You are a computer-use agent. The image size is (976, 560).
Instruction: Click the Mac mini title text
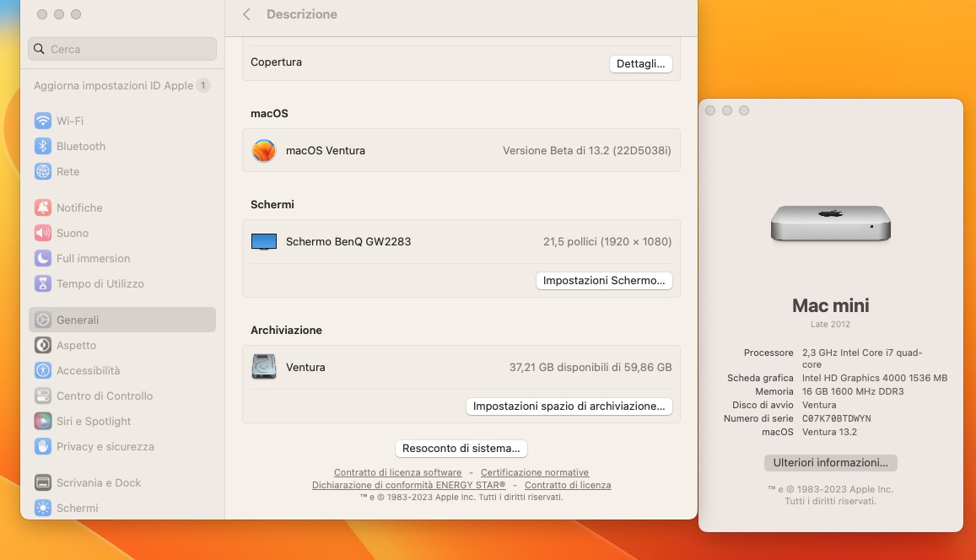click(830, 305)
